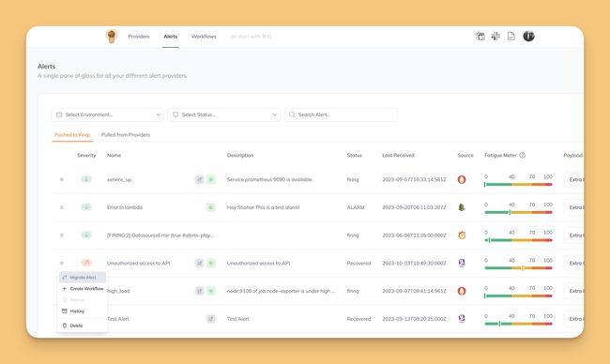Click description "Hey Shahar This is a test alarm!"
The image size is (610, 364).
tap(263, 207)
